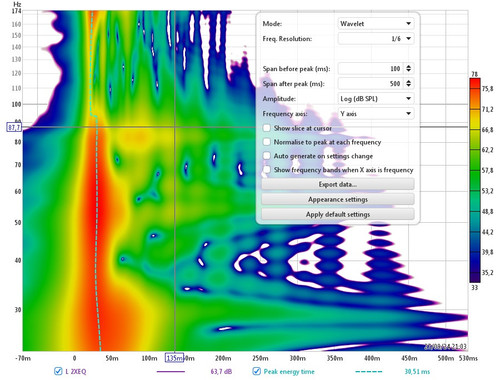Click the Peak energy time legend label
The image size is (500, 380).
click(289, 371)
